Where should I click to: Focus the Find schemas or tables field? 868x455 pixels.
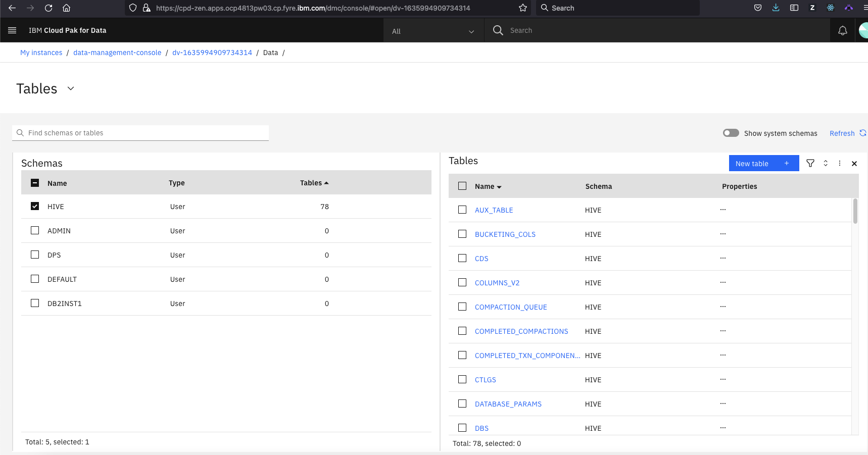[x=140, y=133]
